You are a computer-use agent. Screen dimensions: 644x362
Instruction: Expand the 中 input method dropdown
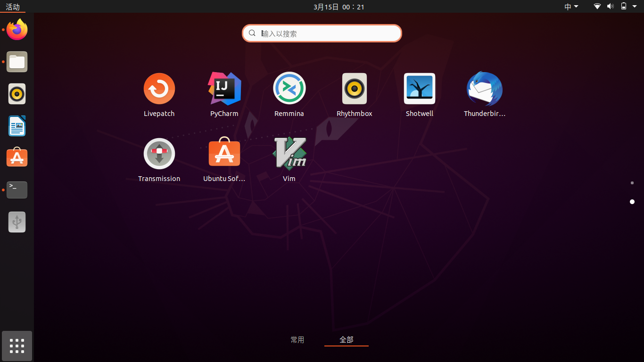(x=571, y=7)
